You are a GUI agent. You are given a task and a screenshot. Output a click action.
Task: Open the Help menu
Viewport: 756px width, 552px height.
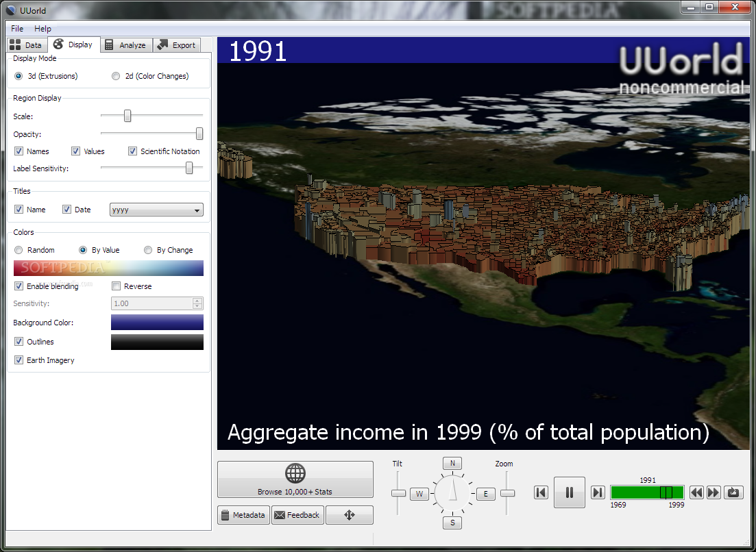[42, 28]
